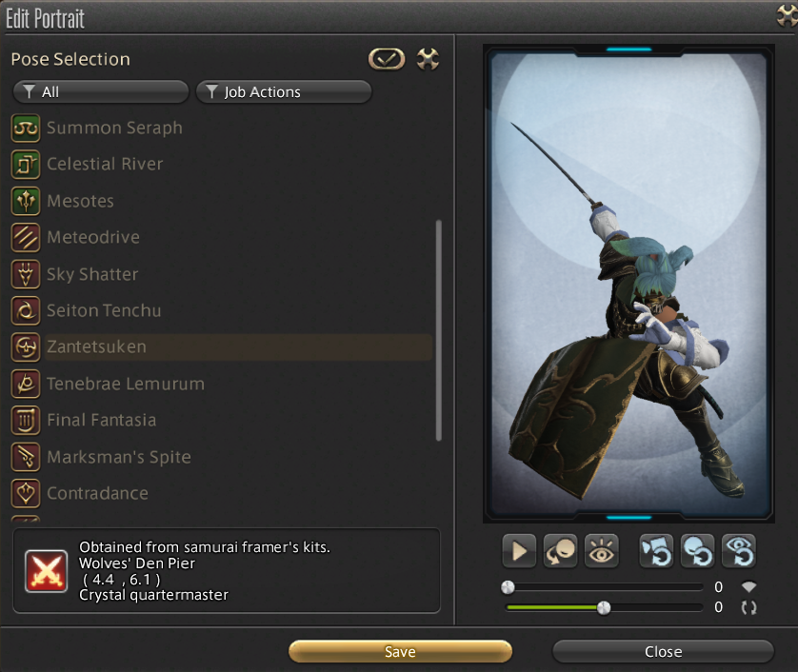Save the portrait
Screen dimensions: 798x672
click(x=401, y=652)
